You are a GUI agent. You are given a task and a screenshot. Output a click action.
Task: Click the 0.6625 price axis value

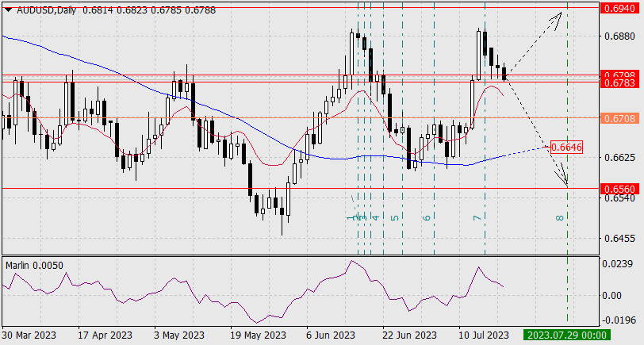tap(619, 157)
